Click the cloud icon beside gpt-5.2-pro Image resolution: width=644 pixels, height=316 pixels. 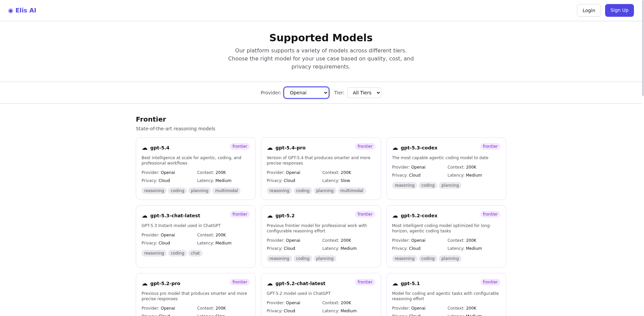tap(145, 284)
